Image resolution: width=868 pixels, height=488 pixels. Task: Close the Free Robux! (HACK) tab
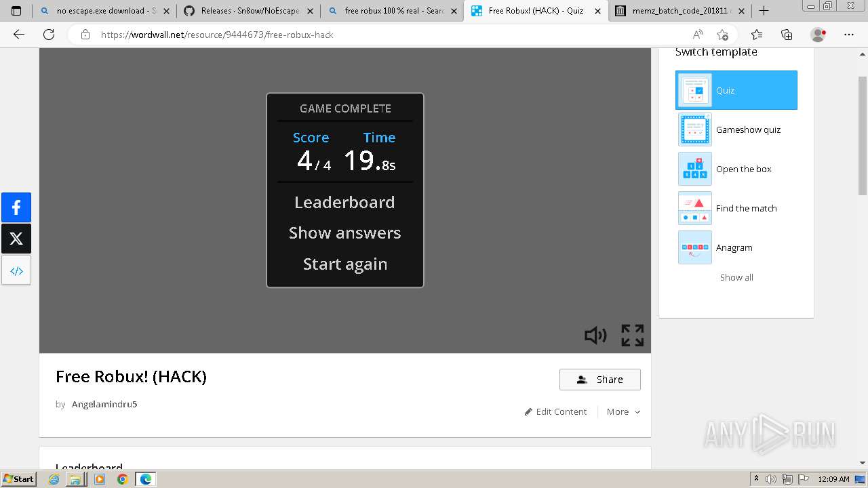pyautogui.click(x=598, y=11)
